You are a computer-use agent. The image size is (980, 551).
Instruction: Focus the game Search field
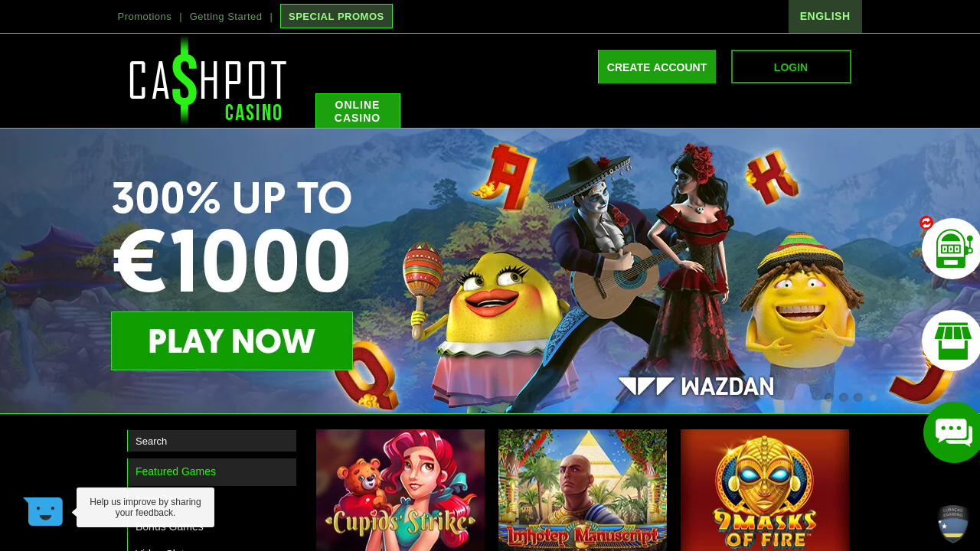[212, 441]
